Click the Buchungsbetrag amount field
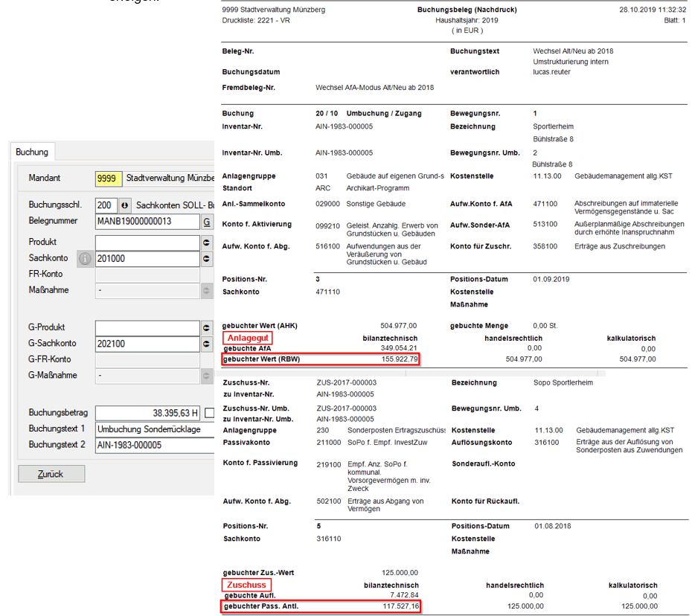Viewport: 692px width, 616px height. tap(147, 413)
